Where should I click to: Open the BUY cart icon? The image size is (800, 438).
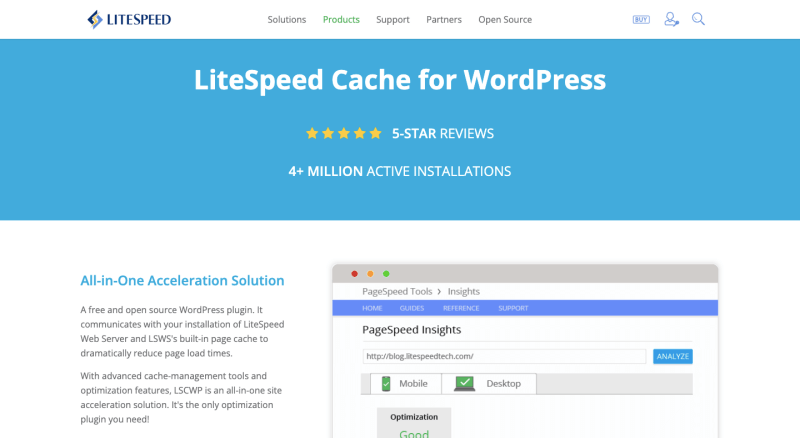click(641, 19)
